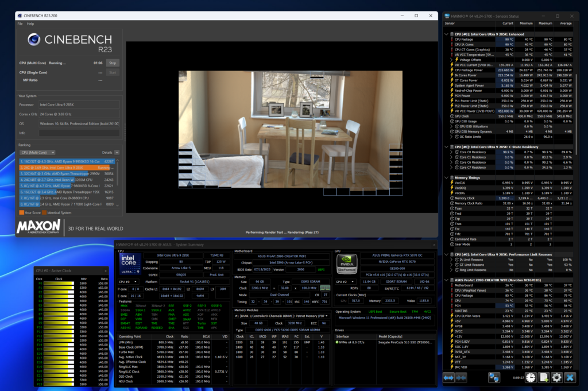Expand the Core C0 Residency row

[x=451, y=152]
